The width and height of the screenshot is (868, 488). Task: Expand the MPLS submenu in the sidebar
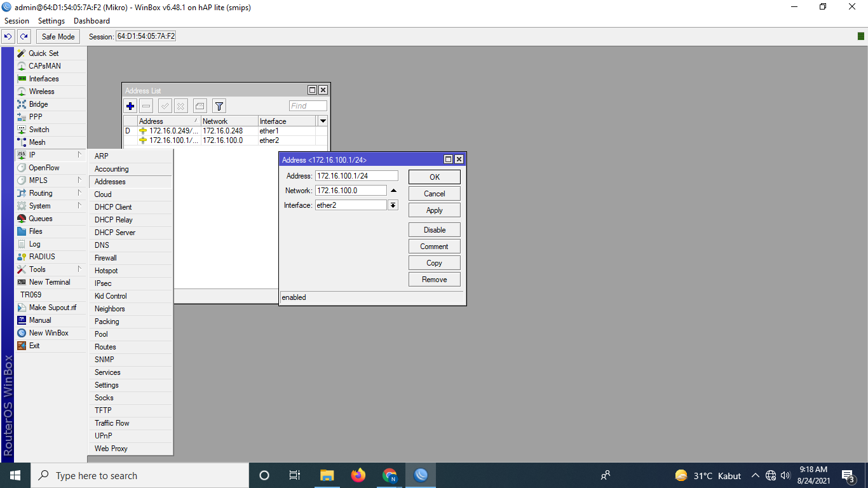50,180
